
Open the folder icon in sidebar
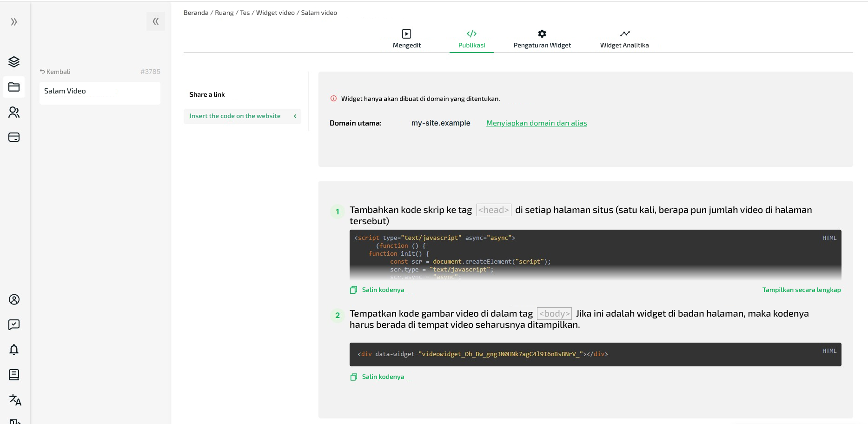(x=14, y=87)
